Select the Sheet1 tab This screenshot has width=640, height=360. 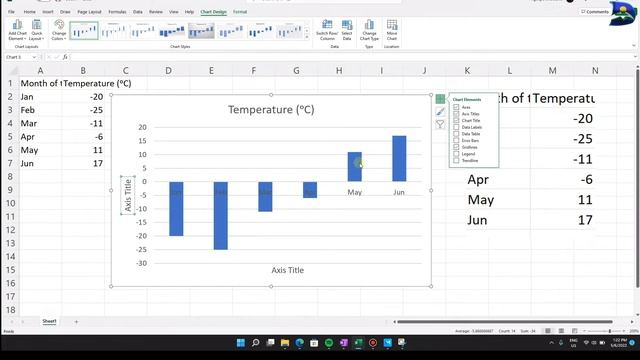click(x=49, y=322)
